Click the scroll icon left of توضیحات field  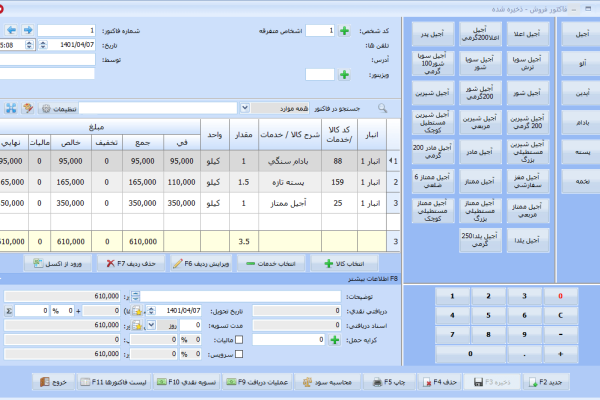coord(135,296)
